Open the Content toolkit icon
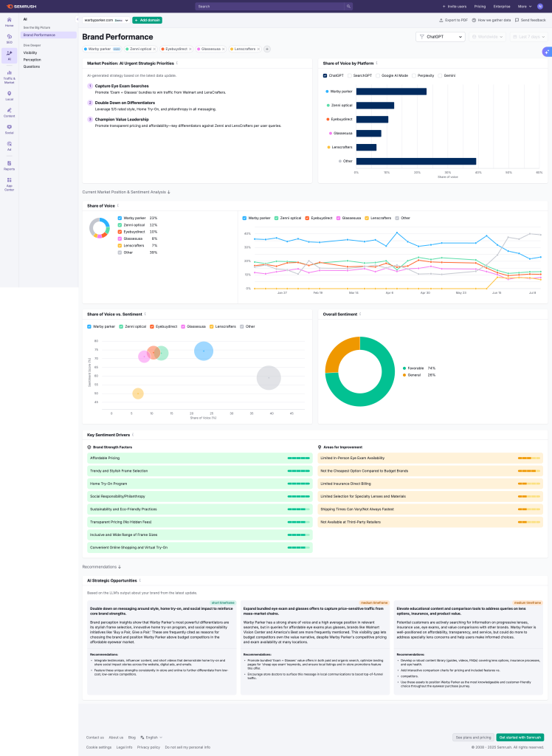Screen dimensions: 552x756 [x=9, y=112]
